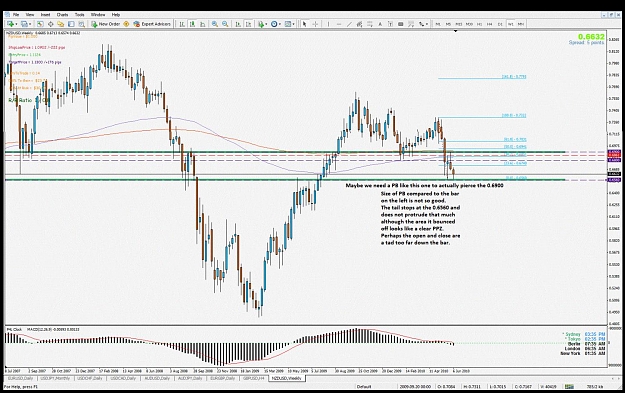The image size is (625, 393).
Task: Select the Fibonacci Retracement tool
Action: click(x=369, y=24)
